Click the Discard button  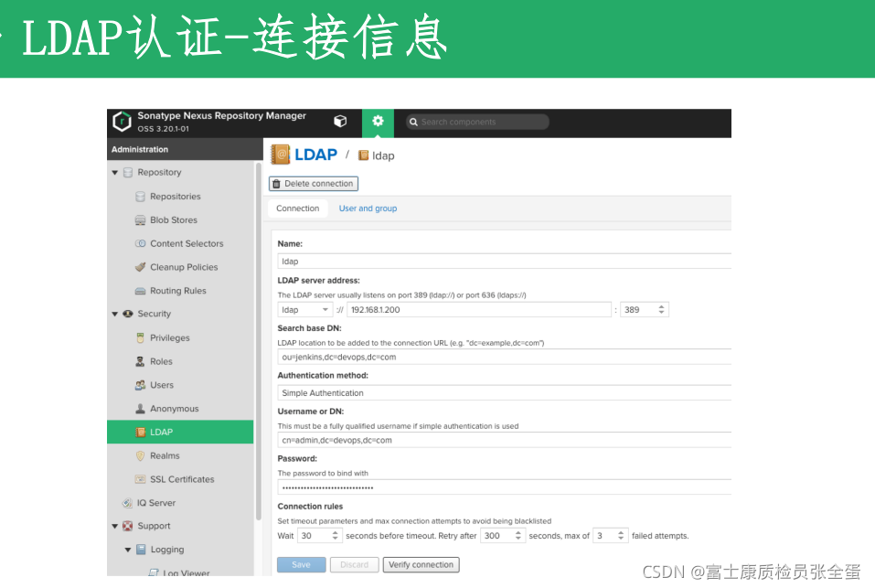click(355, 564)
